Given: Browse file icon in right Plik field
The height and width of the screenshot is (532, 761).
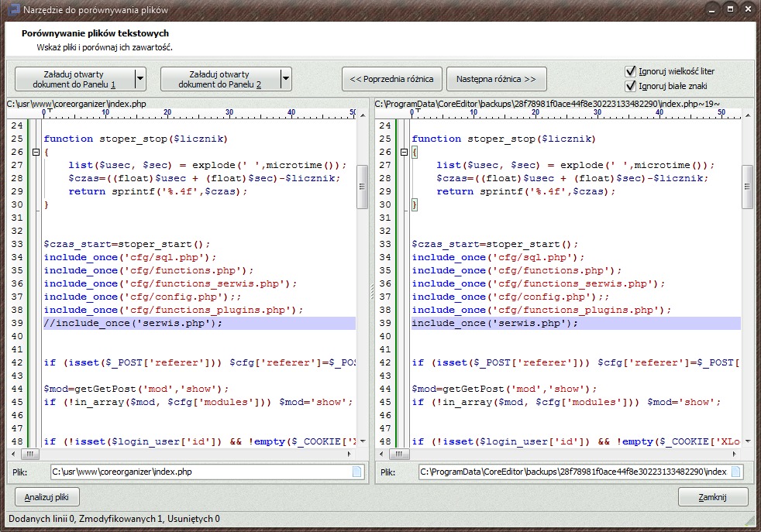Looking at the screenshot, I should (735, 472).
